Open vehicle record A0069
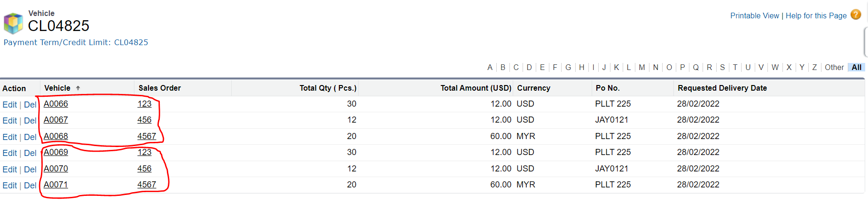Image resolution: width=868 pixels, height=202 pixels. coord(56,152)
